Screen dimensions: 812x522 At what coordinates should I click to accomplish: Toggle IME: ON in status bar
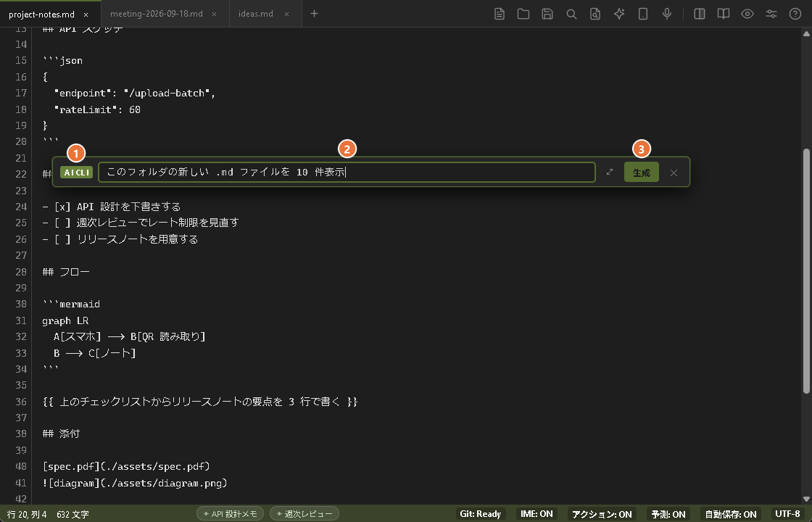(x=536, y=514)
